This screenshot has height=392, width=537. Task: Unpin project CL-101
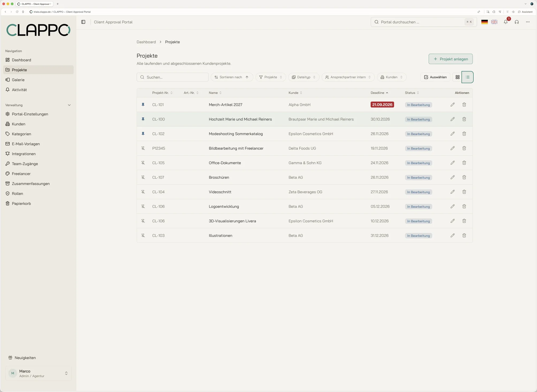(x=143, y=105)
